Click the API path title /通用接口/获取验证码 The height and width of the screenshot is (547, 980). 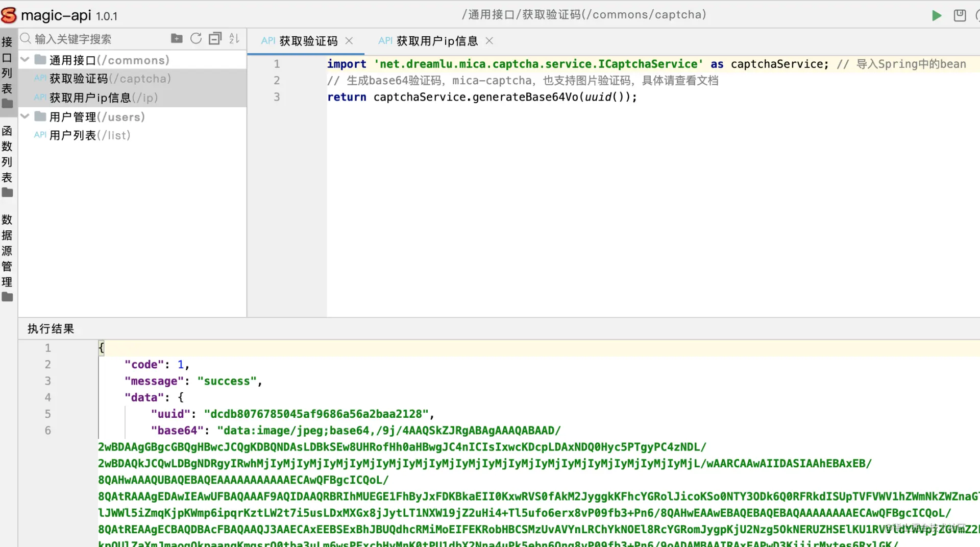(584, 15)
